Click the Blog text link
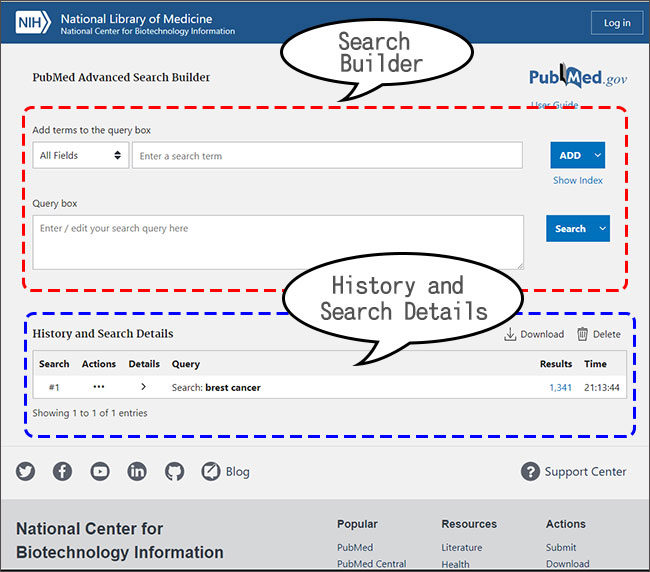The height and width of the screenshot is (572, 650). tap(238, 472)
